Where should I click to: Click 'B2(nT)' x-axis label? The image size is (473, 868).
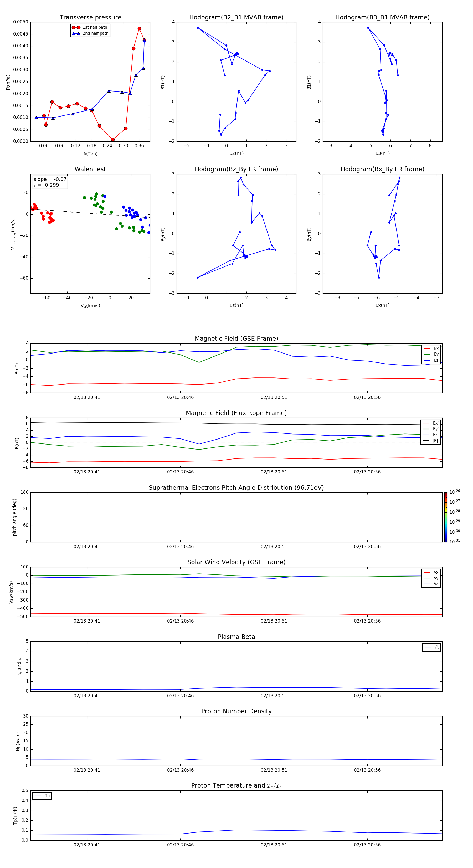pos(236,153)
